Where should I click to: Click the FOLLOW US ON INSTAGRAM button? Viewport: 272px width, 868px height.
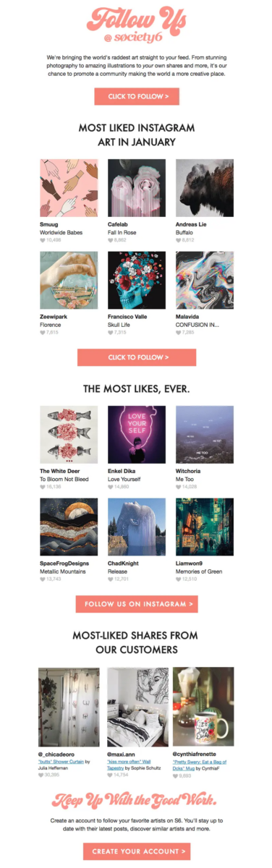(x=136, y=604)
